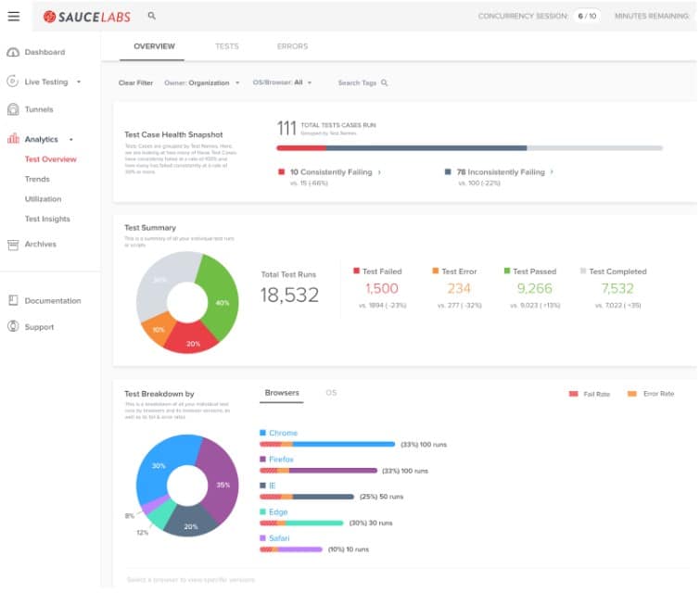
Task: Click the Support lifebuoy icon
Action: point(13,327)
